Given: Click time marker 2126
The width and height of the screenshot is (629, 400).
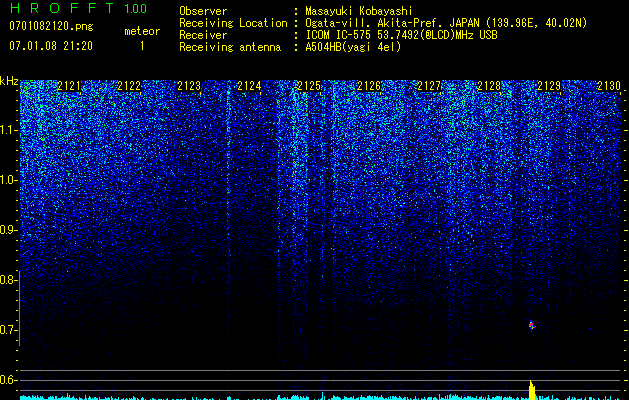Looking at the screenshot, I should 369,86.
